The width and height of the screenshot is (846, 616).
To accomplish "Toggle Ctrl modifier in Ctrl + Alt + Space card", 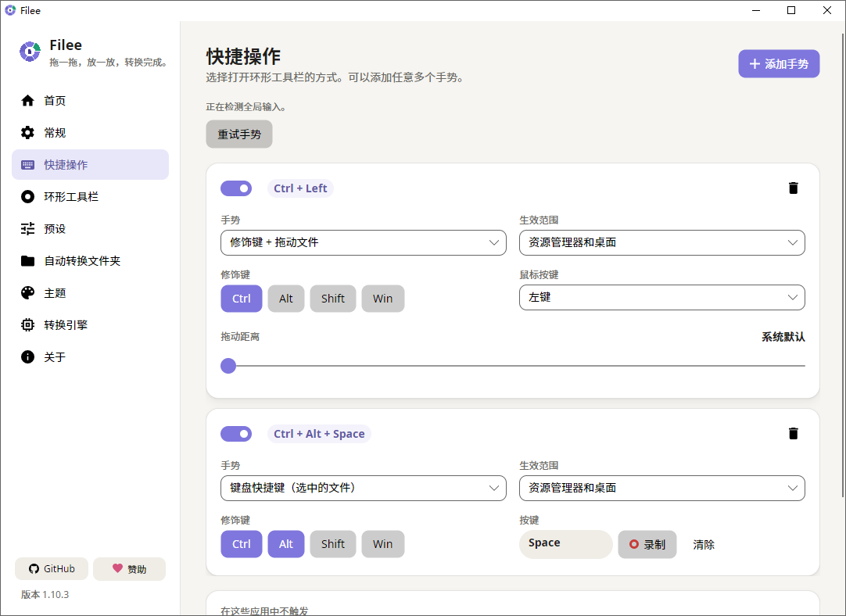I will point(241,544).
